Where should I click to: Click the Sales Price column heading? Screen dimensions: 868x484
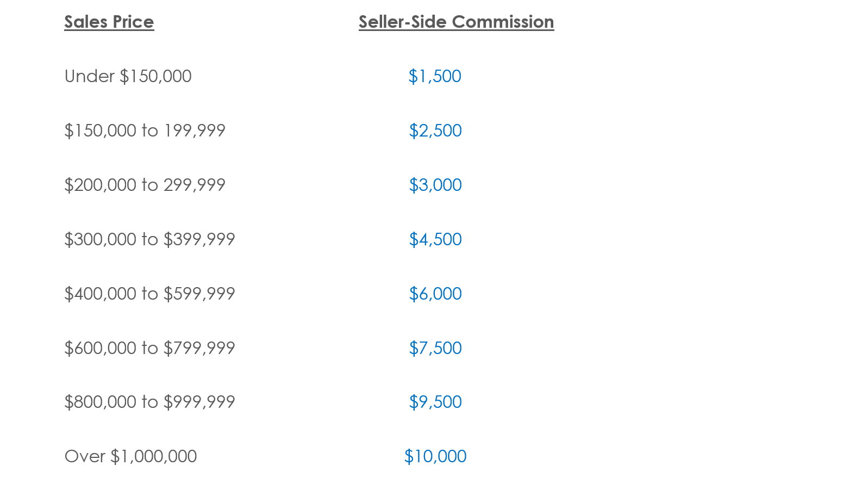(x=109, y=22)
